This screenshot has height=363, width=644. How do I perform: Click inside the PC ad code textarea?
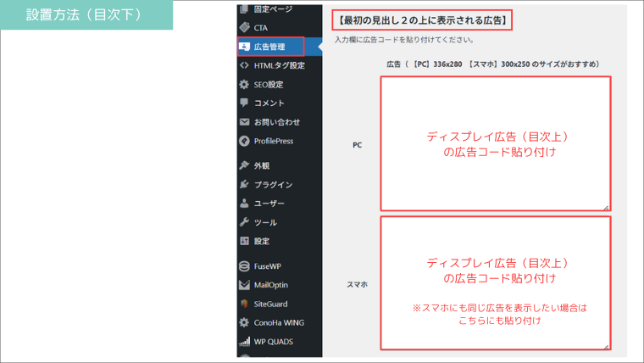click(496, 143)
